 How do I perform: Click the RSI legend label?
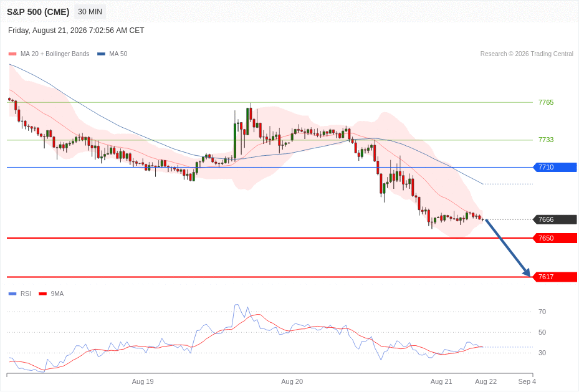click(x=26, y=294)
